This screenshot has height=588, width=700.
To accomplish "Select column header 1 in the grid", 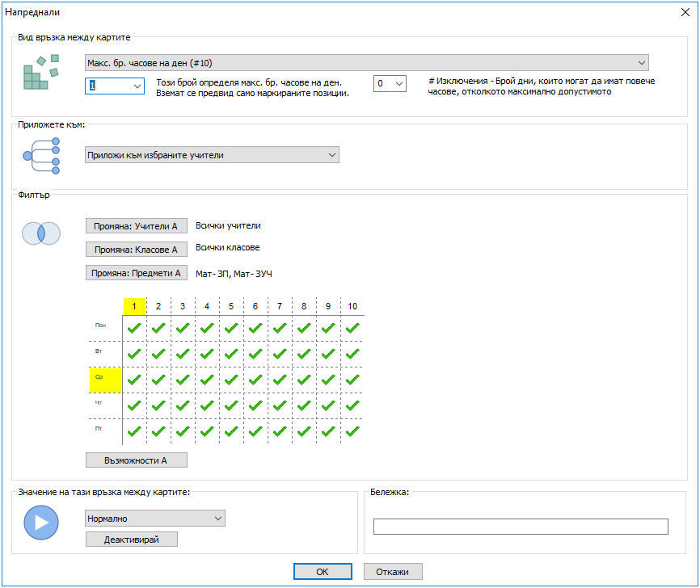I will pos(134,306).
